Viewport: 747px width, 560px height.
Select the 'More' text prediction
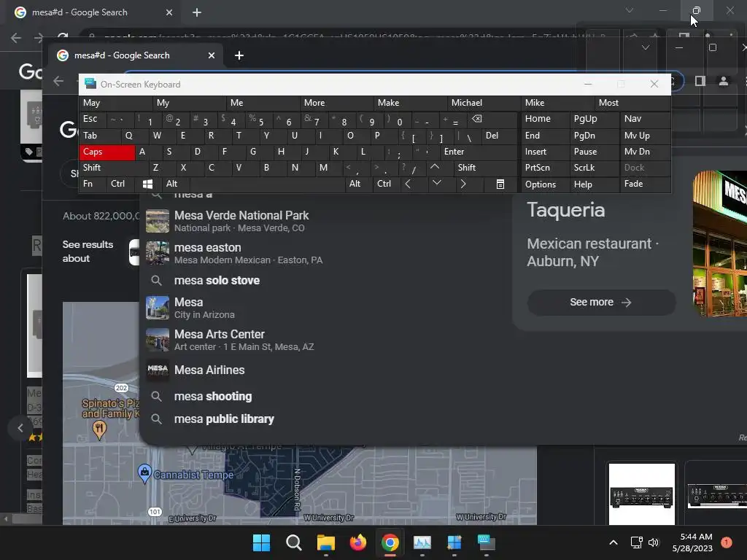[337, 103]
